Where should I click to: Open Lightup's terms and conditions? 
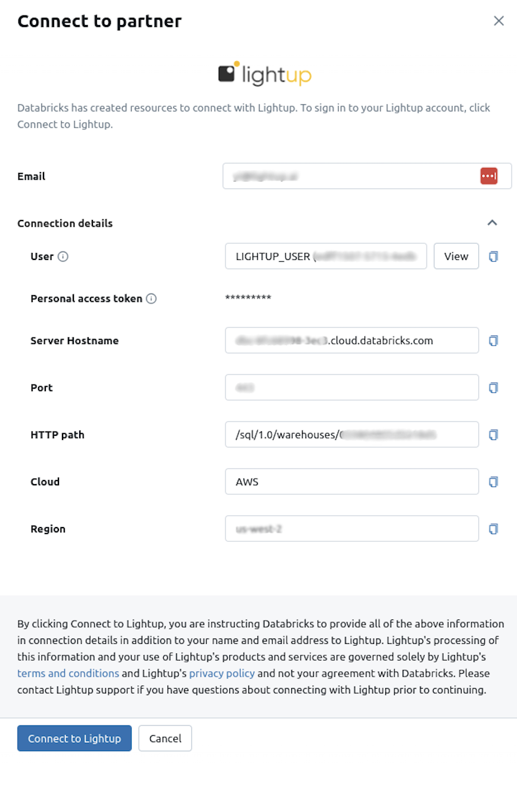pyautogui.click(x=68, y=673)
